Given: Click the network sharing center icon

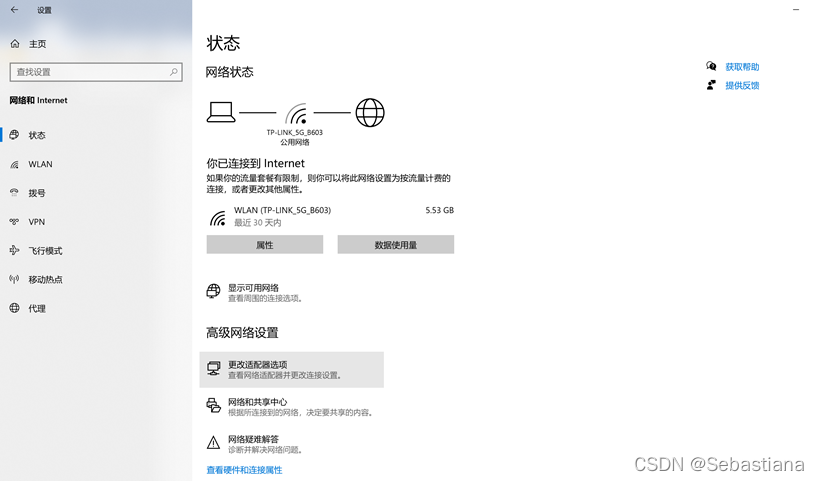Looking at the screenshot, I should tap(213, 406).
